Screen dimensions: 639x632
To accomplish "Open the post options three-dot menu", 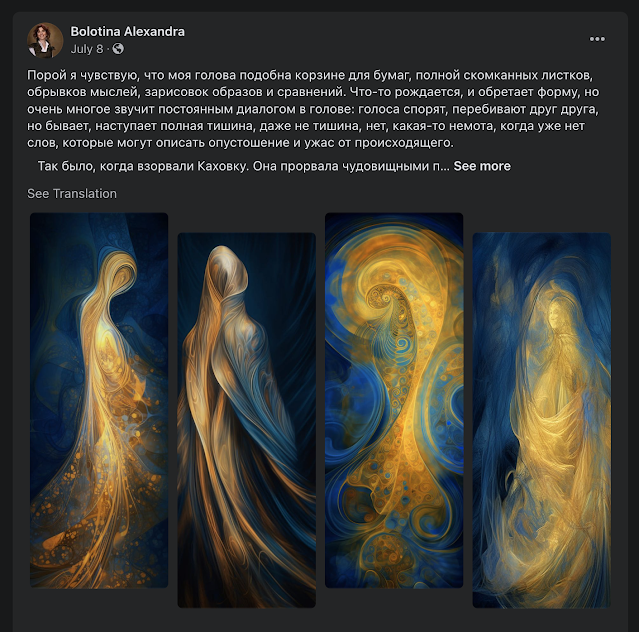I will [597, 39].
